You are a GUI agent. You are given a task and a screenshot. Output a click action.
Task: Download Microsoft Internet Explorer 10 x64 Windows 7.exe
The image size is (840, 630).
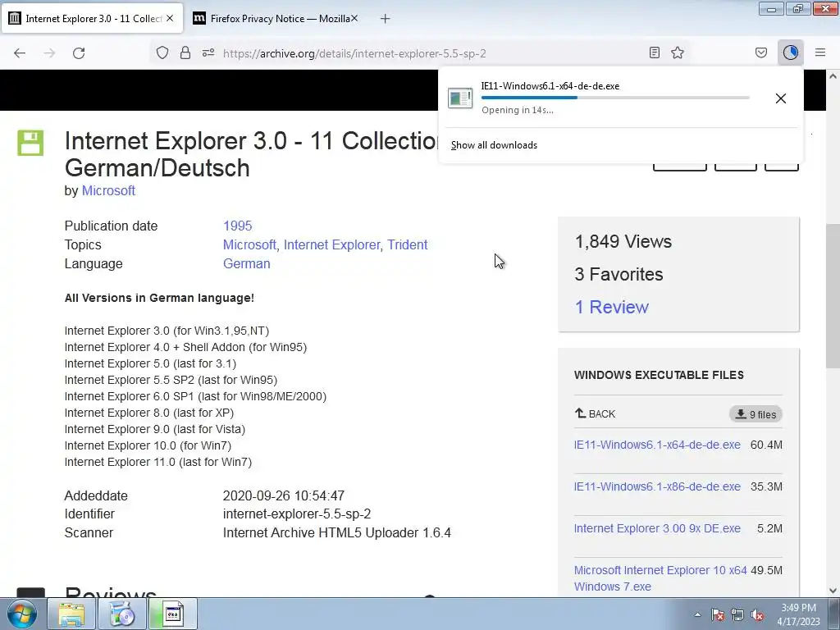tap(660, 578)
